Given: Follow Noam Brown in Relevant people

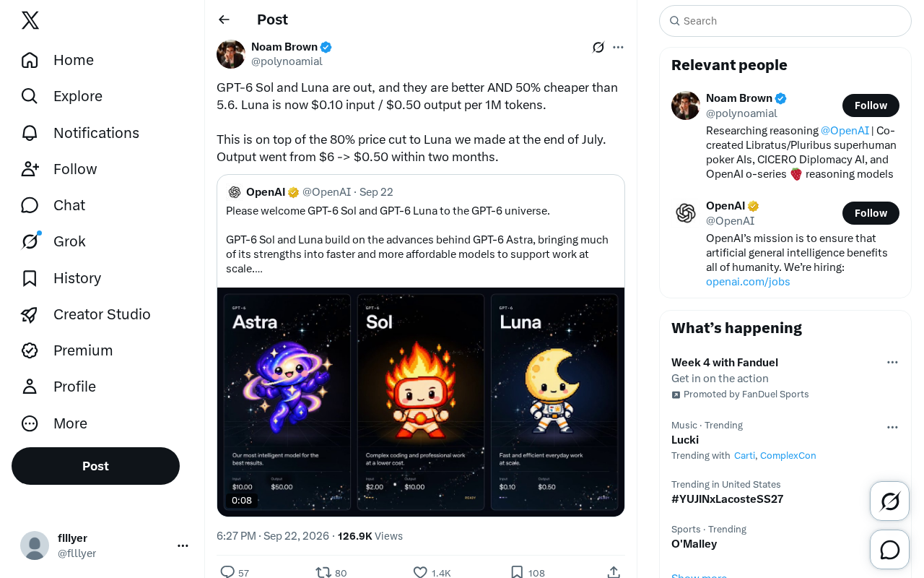Looking at the screenshot, I should 871,105.
